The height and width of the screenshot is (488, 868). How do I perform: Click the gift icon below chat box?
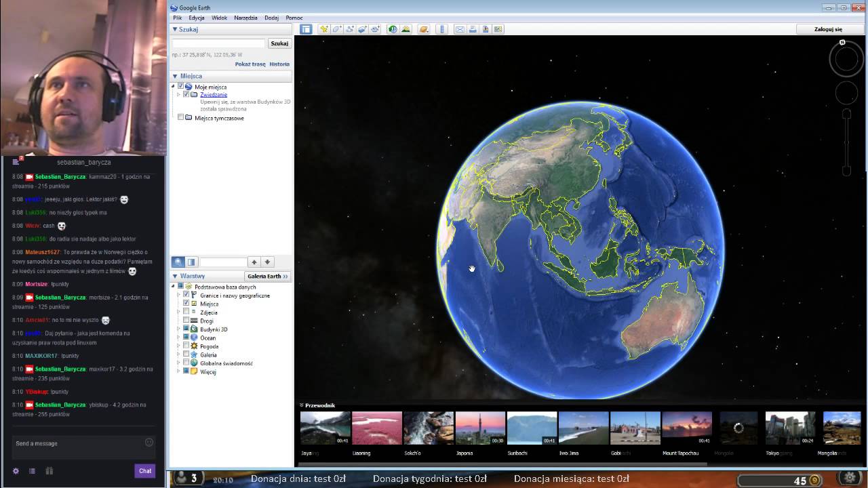point(49,470)
